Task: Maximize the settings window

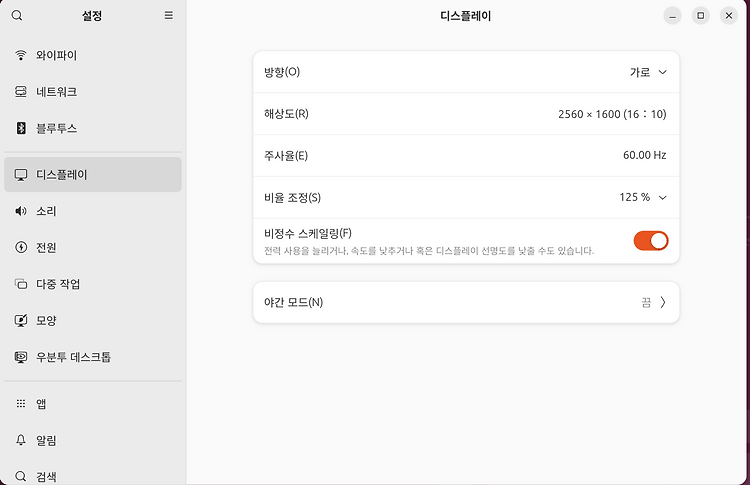Action: click(x=700, y=16)
